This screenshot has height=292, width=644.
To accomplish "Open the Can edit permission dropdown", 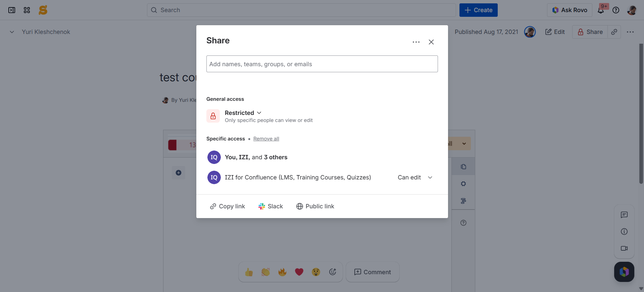I will (x=415, y=177).
